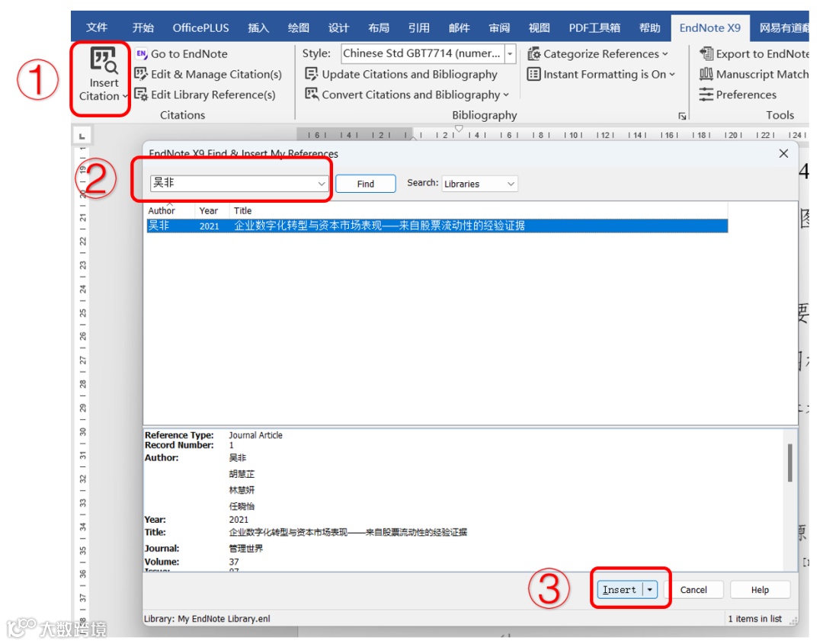
Task: Switch to the 审阅 tab
Action: tap(499, 27)
